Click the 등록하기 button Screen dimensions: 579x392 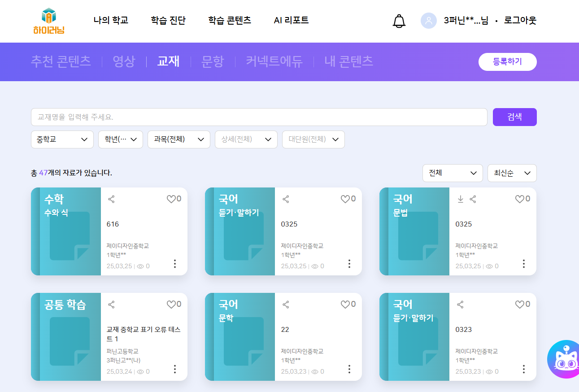508,62
